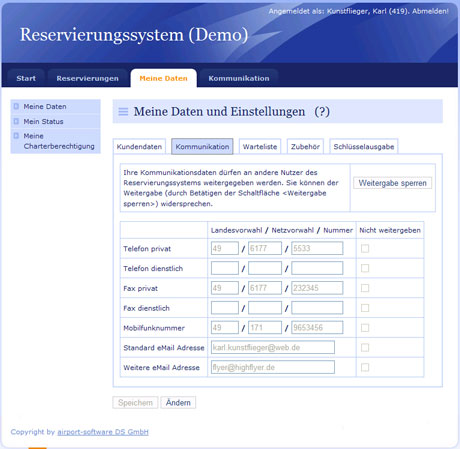Toggle Nicht weitergeben for Fax privat
This screenshot has height=449, width=460.
tap(365, 288)
